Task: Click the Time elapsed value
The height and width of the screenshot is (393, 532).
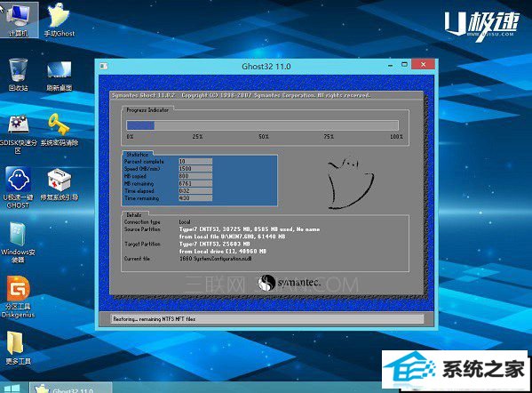Action: coord(195,191)
